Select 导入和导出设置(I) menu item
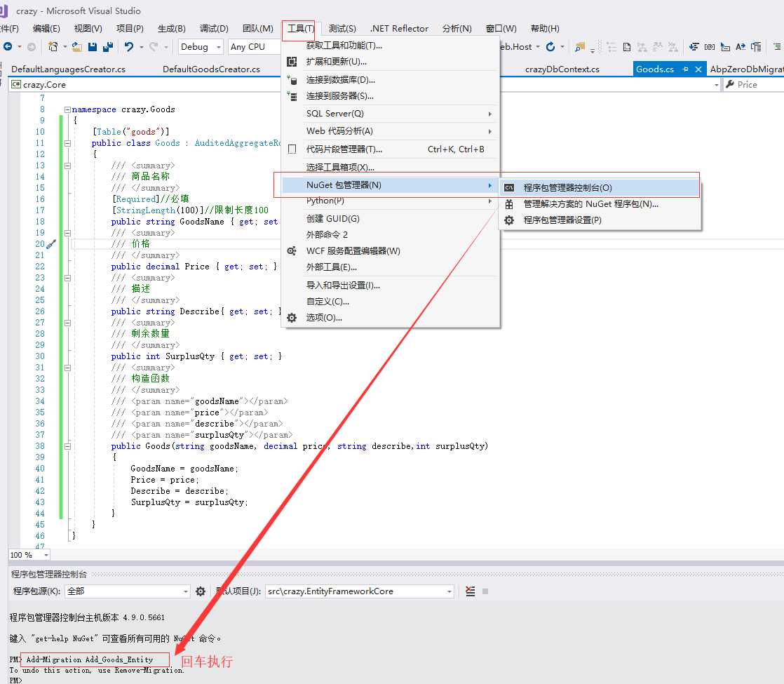784x684 pixels. (390, 286)
